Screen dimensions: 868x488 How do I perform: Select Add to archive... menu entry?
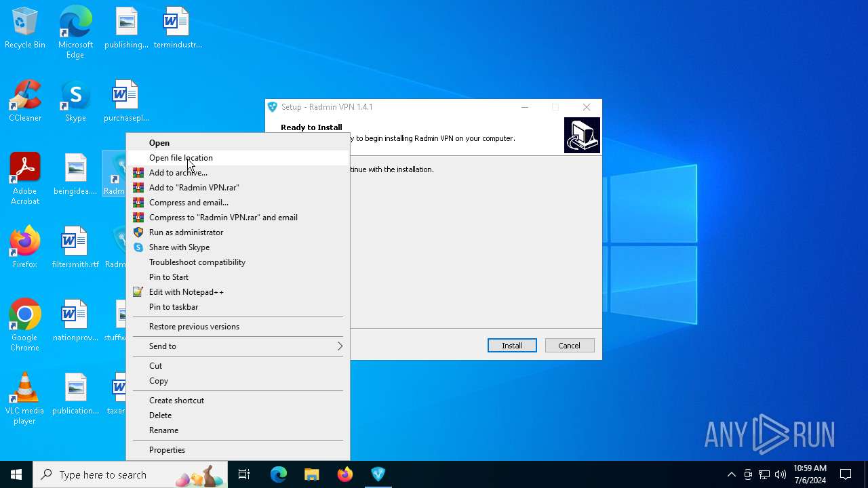(x=238, y=173)
